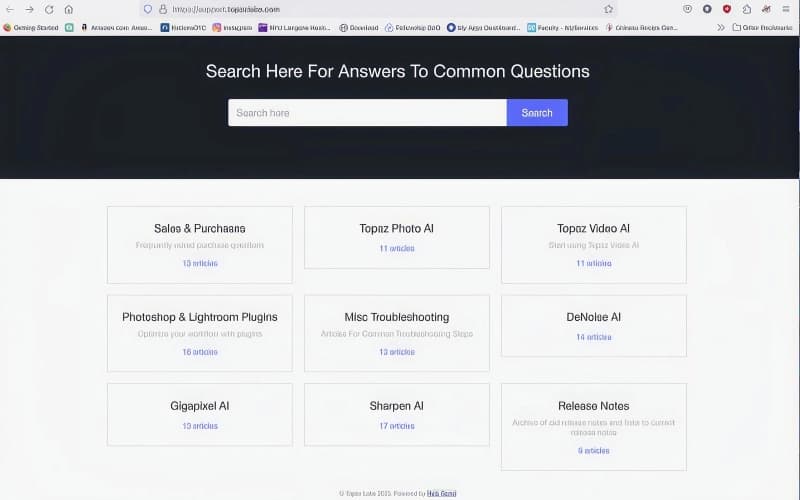Click articles count under Misc Troubleshooting
The image size is (800, 500).
pos(396,352)
